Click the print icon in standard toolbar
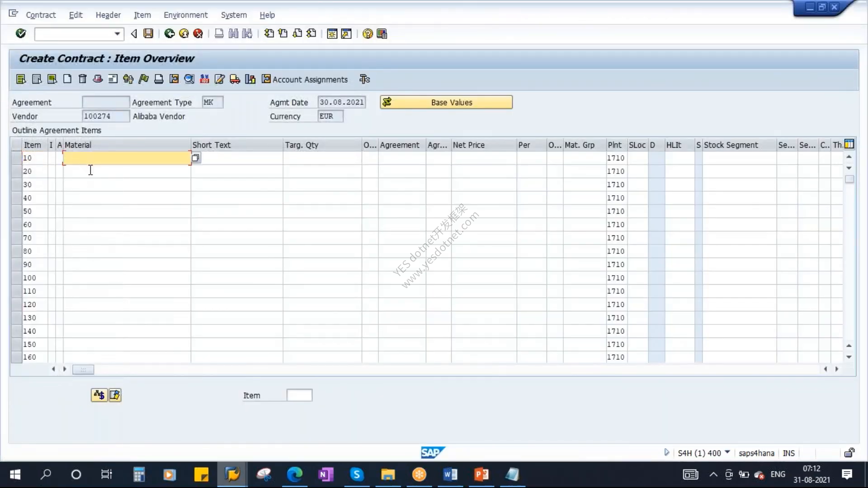868x488 pixels. (x=219, y=33)
